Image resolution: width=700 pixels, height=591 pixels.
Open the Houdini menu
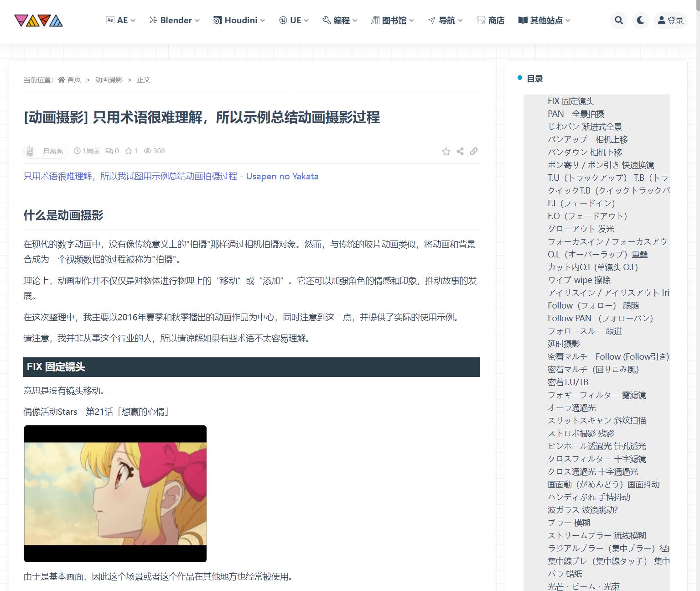tap(239, 21)
